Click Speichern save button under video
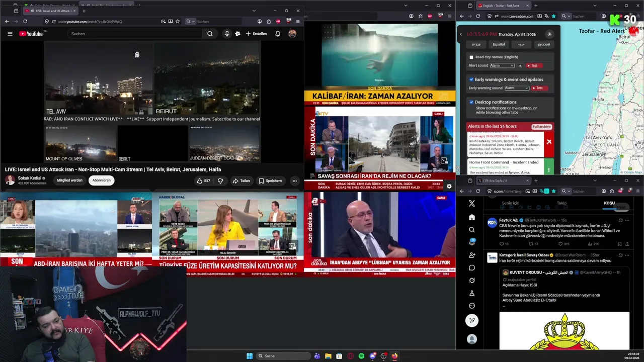 tap(270, 180)
